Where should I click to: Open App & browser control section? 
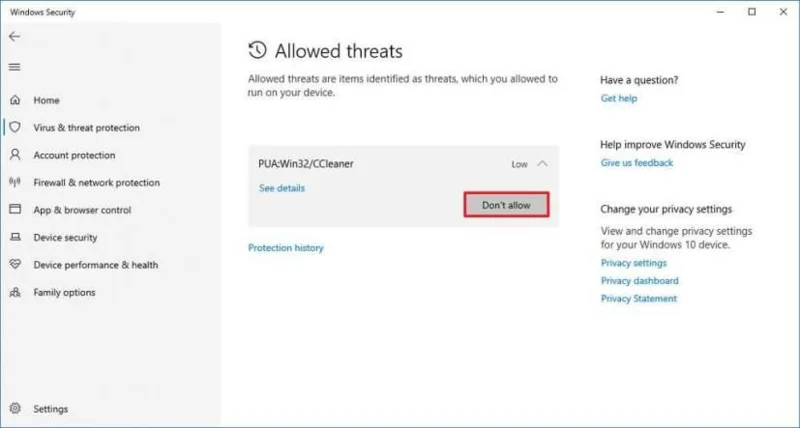coord(82,210)
